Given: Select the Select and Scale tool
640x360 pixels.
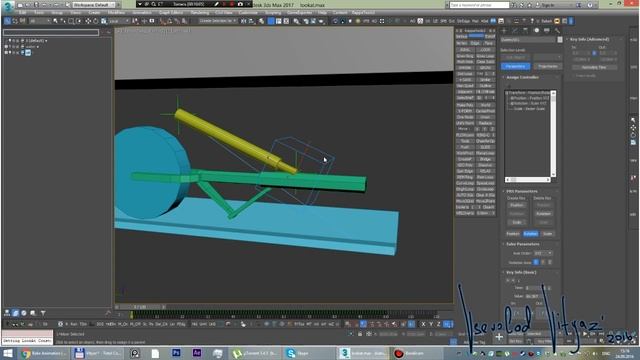Looking at the screenshot, I should [104, 21].
